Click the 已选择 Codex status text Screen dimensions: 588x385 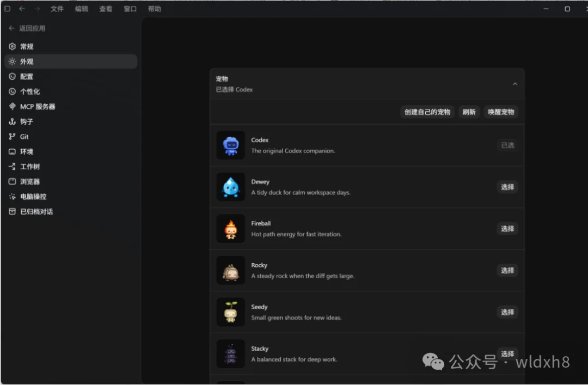click(x=234, y=89)
